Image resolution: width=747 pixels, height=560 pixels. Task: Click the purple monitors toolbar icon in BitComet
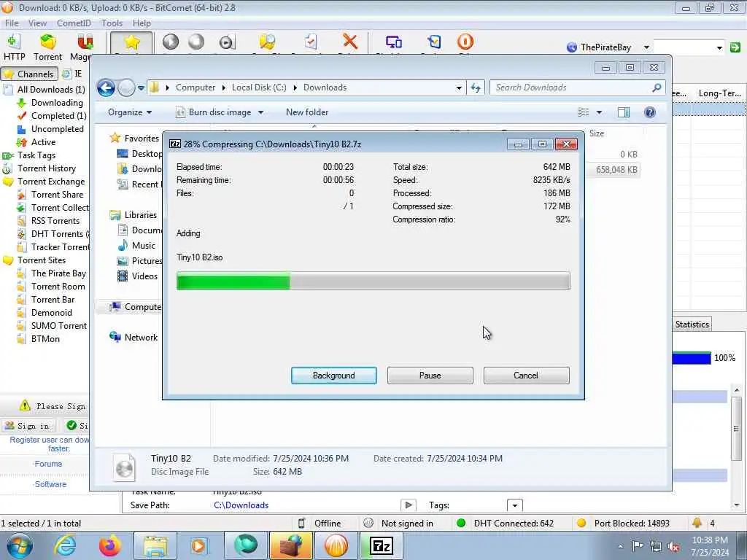pos(393,42)
